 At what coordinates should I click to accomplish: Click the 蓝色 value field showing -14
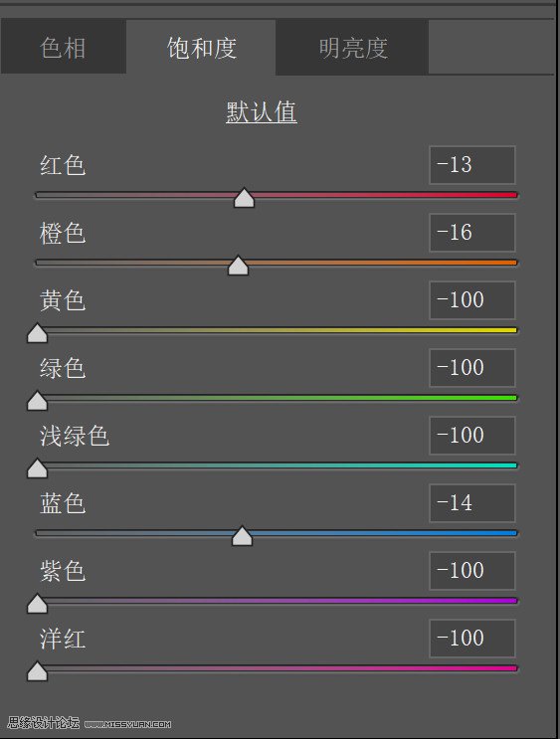click(472, 503)
